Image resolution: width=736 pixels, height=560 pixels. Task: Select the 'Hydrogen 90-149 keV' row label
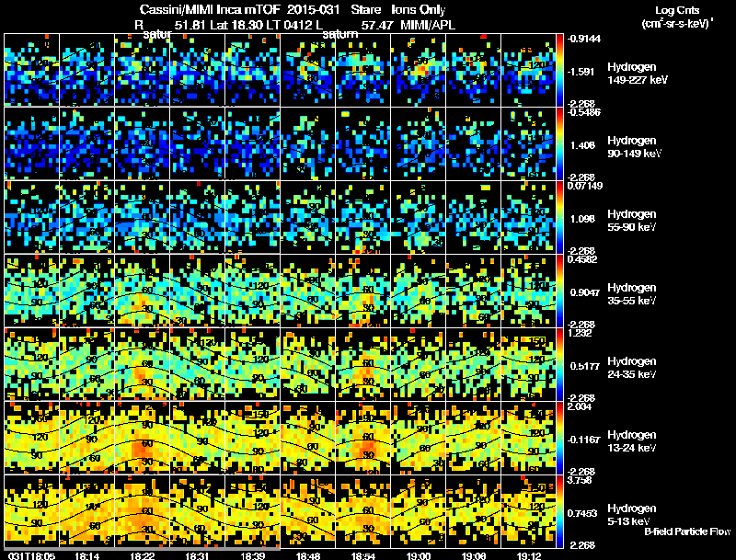(x=635, y=147)
